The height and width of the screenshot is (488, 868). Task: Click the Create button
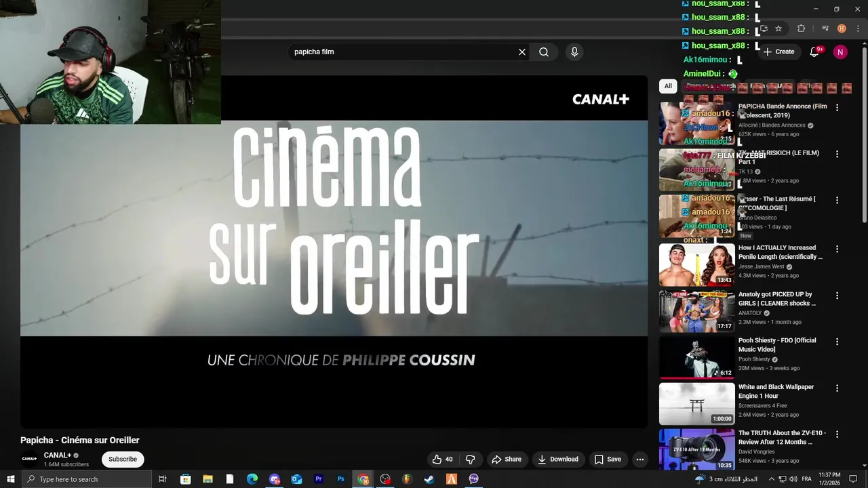coord(778,52)
